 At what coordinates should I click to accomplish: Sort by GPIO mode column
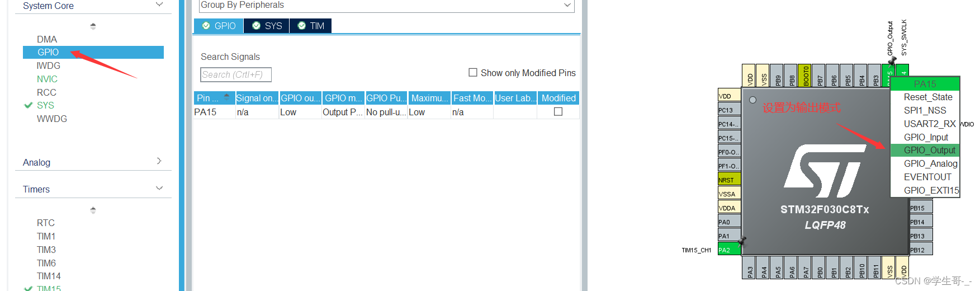coord(344,98)
